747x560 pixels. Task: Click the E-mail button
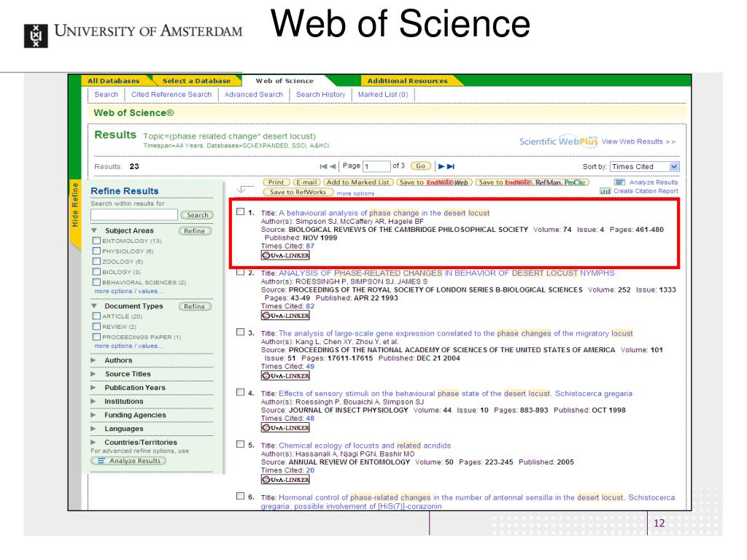[x=306, y=182]
